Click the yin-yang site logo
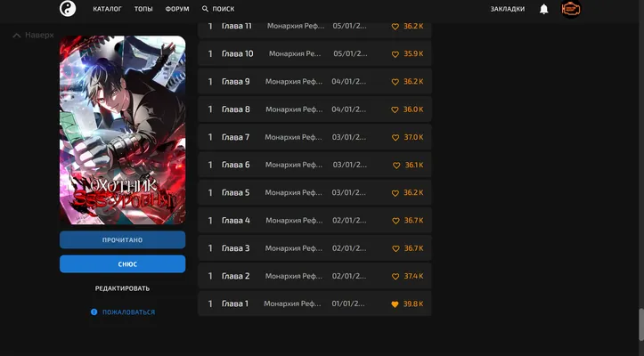Screen dimensions: 644x356 click(68, 9)
